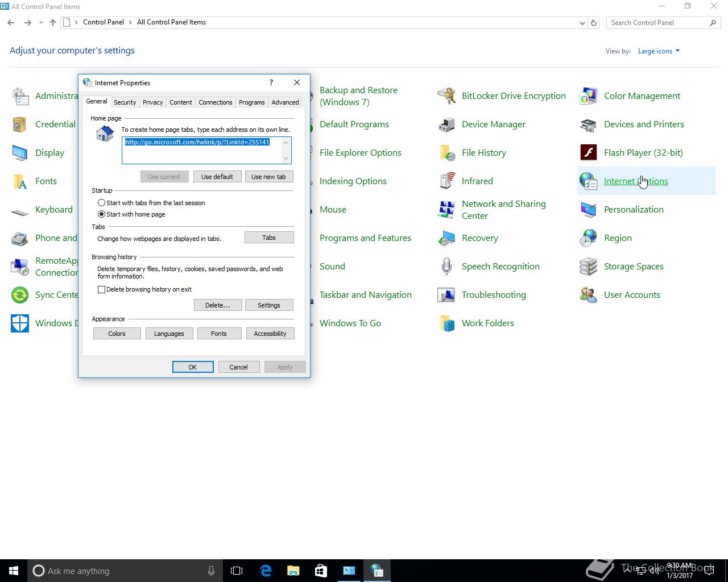Open the recent locations dropdown arrow

[x=41, y=23]
